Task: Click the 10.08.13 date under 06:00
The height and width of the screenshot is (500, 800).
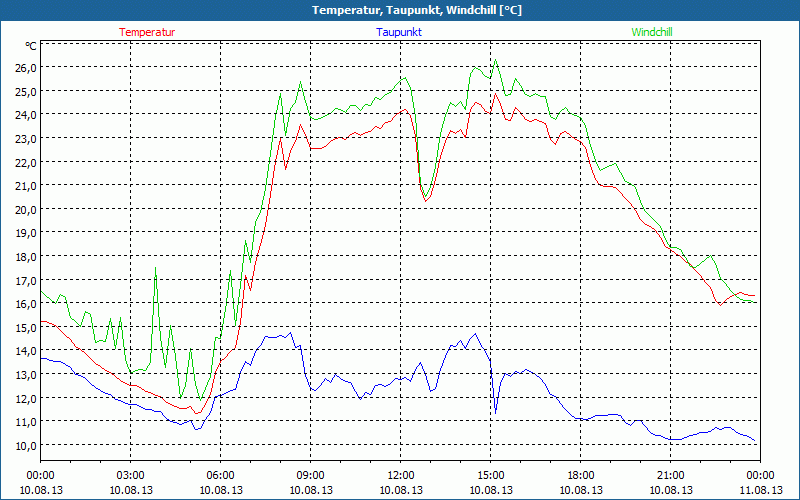Action: point(220,490)
